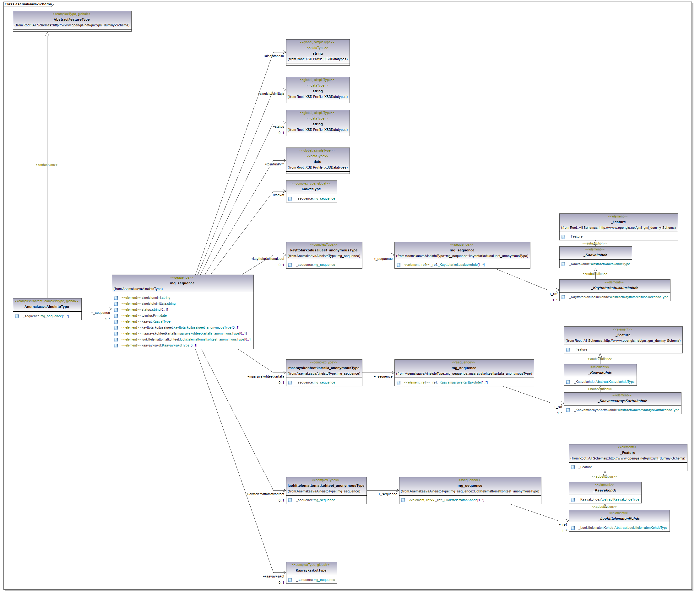700x596 pixels.
Task: Click icon beside _ref:_Kayttotarkoitusaluekohde attribute
Action: tap(399, 265)
